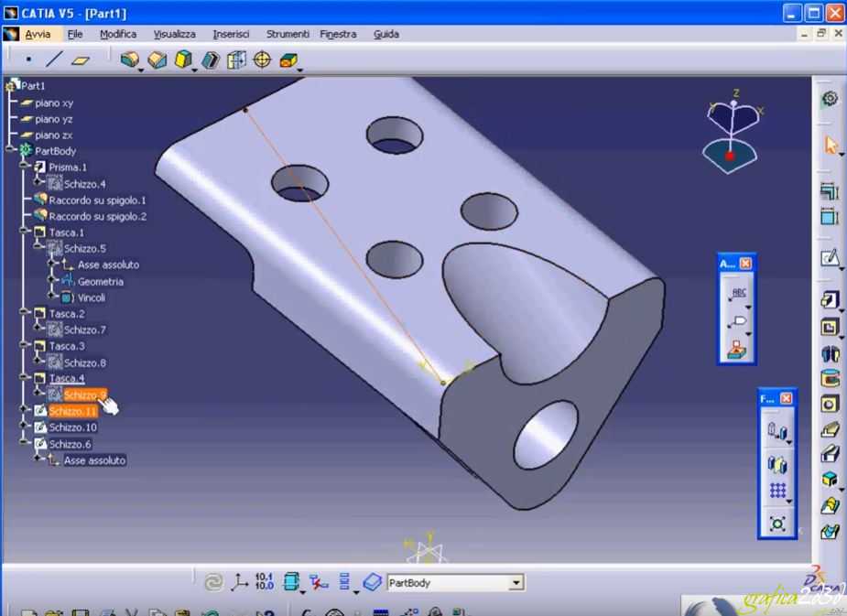
Task: Click the target crosshair icon in top toolbar
Action: pos(262,59)
